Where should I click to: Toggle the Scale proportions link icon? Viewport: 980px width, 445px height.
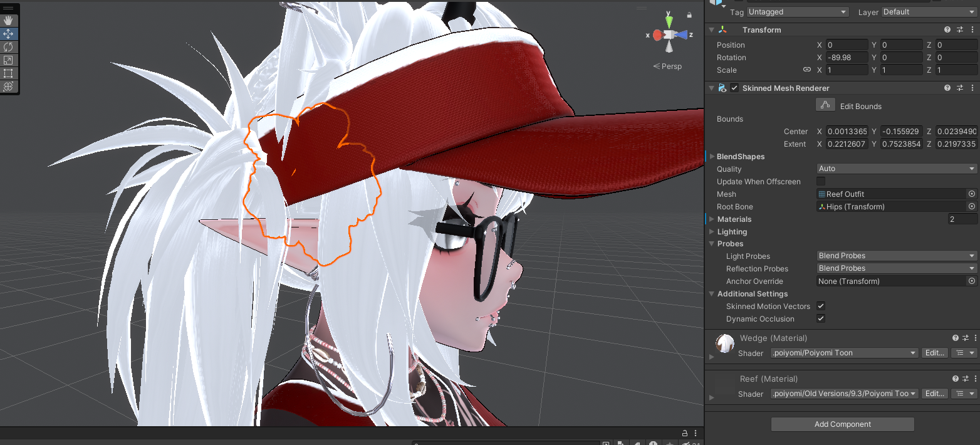(807, 70)
